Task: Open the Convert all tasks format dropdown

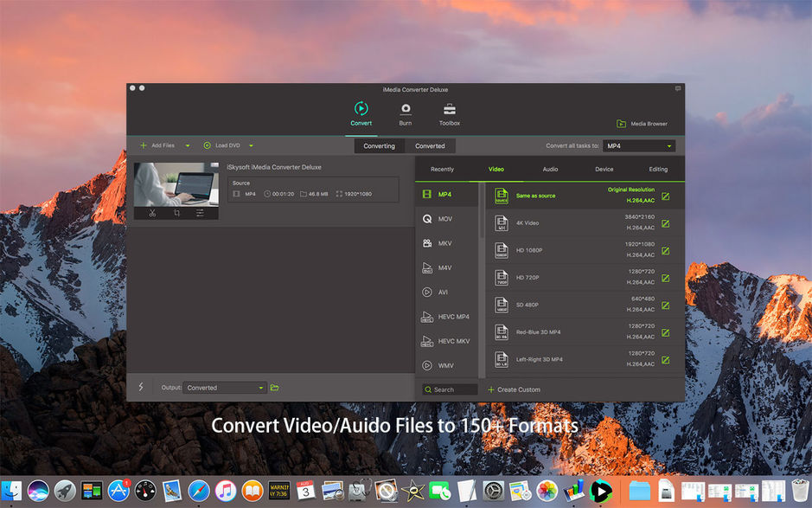Action: pos(640,145)
